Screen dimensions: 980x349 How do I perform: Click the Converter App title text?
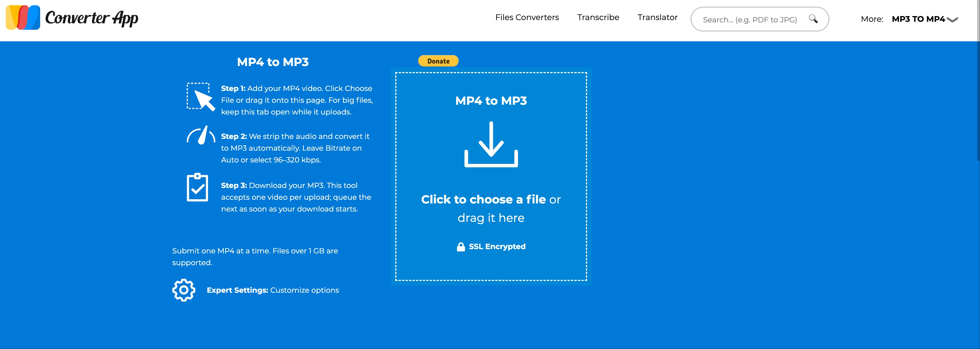coord(92,18)
